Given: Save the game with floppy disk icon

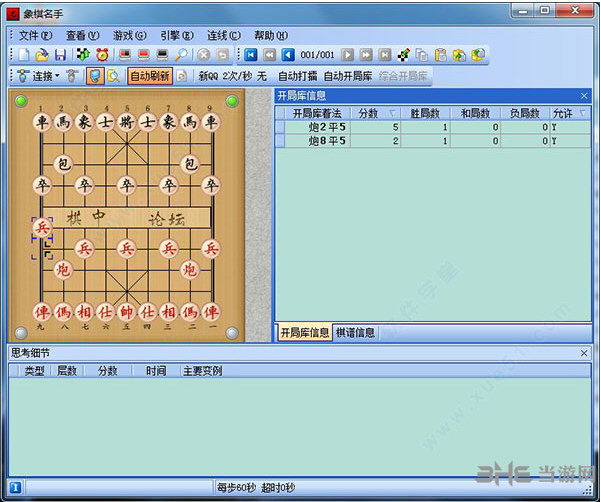Looking at the screenshot, I should (60, 55).
